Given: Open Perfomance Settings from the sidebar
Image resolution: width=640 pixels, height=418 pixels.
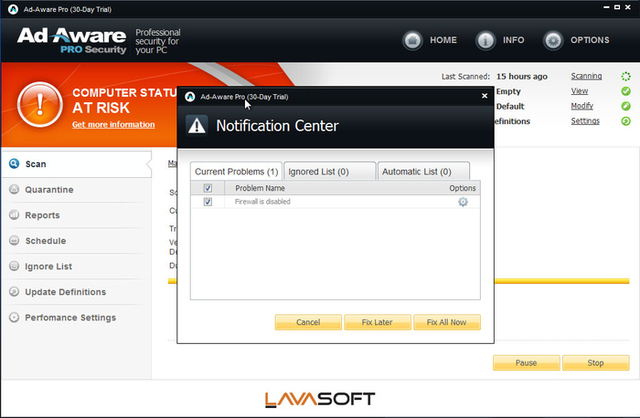Looking at the screenshot, I should click(77, 318).
